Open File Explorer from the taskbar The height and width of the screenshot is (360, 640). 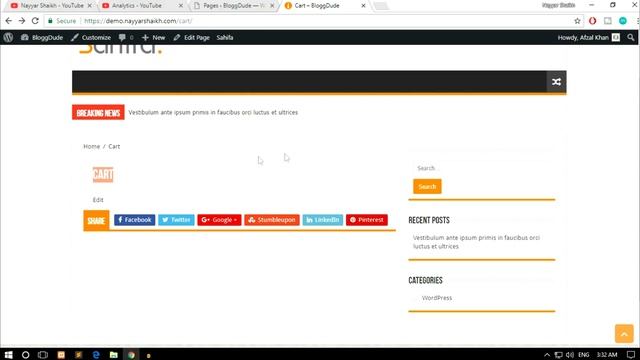tap(114, 355)
